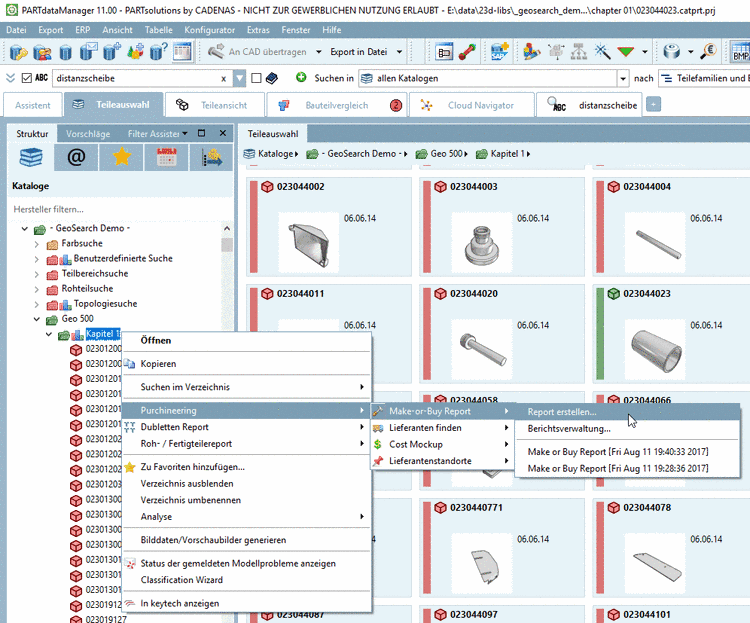Click the database cylinder toolbar icon
Screen dimensions: 750x623
pos(66,52)
